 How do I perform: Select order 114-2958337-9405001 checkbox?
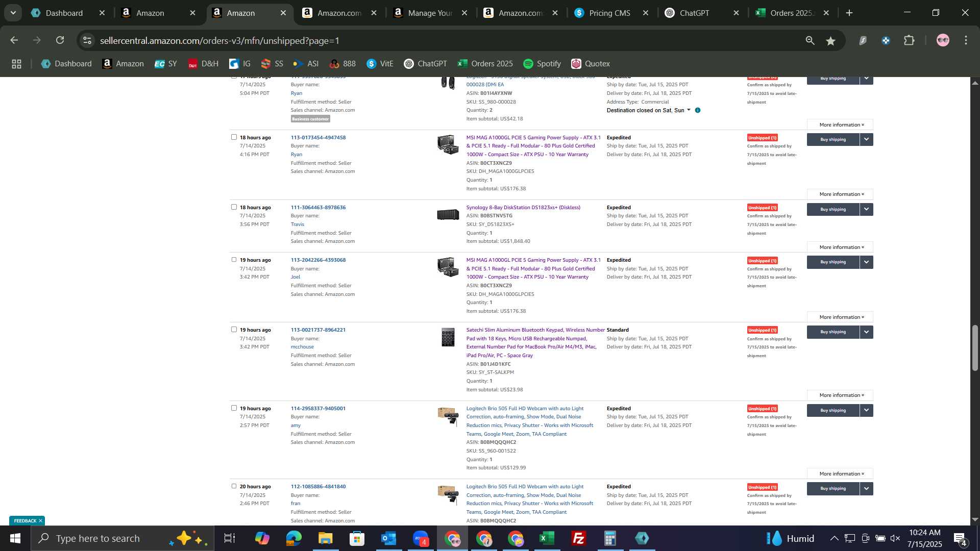(x=234, y=408)
